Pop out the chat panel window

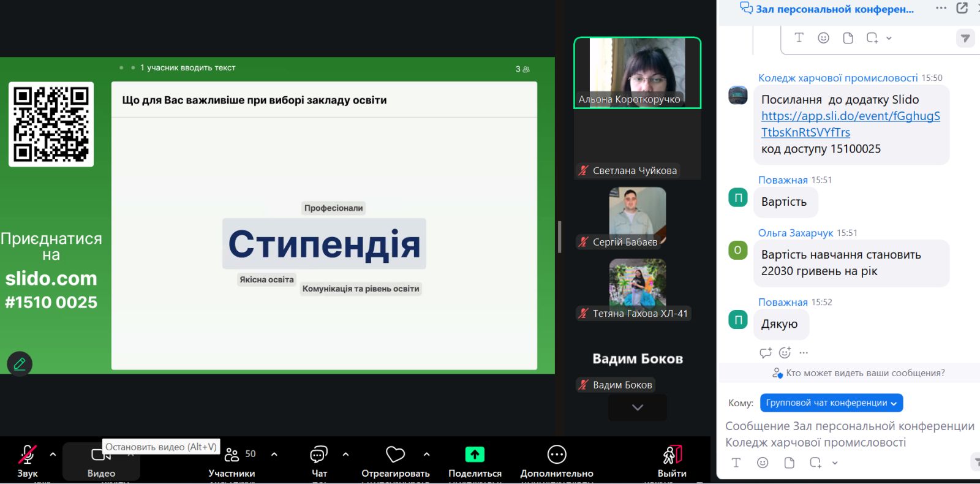pyautogui.click(x=962, y=9)
